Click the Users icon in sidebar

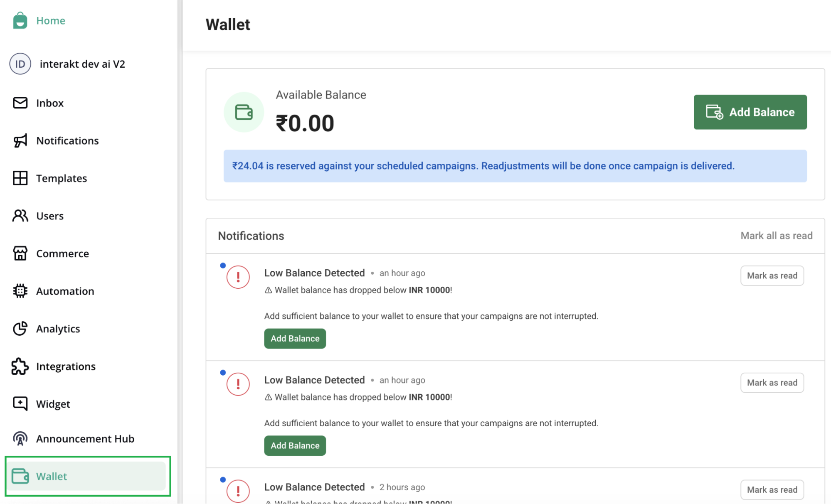coord(20,216)
